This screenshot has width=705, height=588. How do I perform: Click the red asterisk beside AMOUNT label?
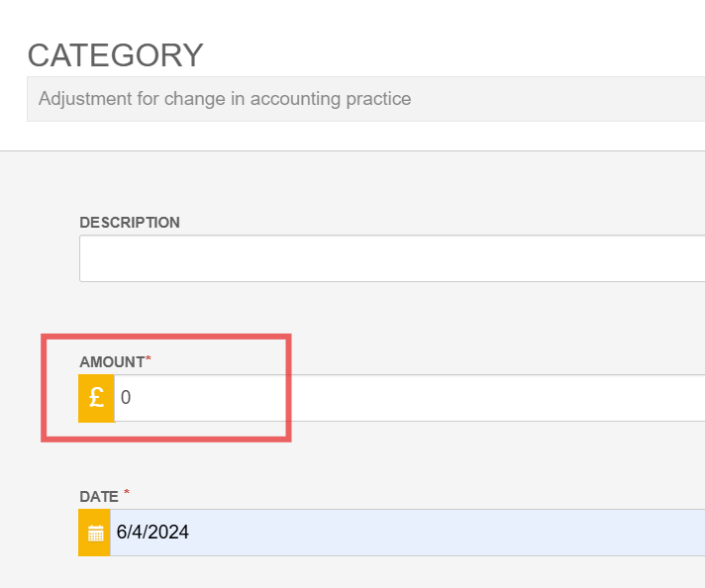click(149, 358)
